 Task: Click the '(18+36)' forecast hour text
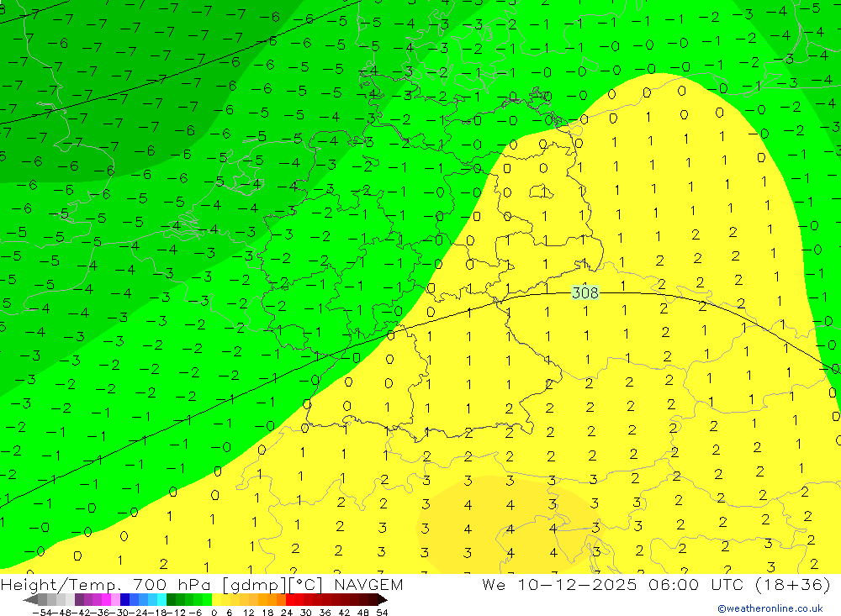coord(793,585)
